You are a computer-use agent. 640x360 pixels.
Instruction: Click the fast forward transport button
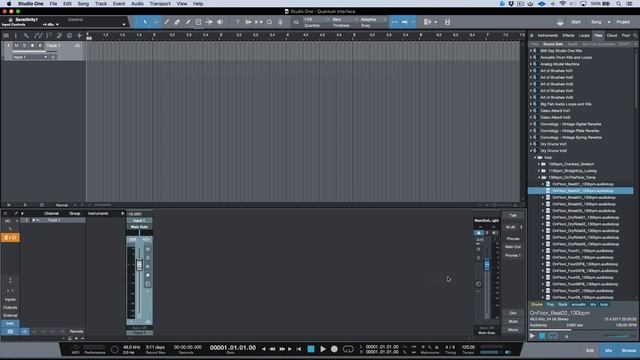(282, 349)
